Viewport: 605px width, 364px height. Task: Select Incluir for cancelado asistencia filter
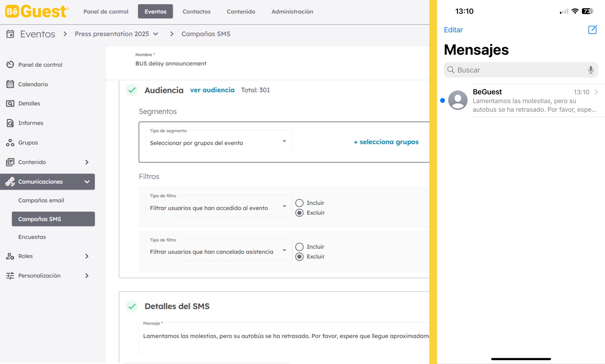coord(299,247)
